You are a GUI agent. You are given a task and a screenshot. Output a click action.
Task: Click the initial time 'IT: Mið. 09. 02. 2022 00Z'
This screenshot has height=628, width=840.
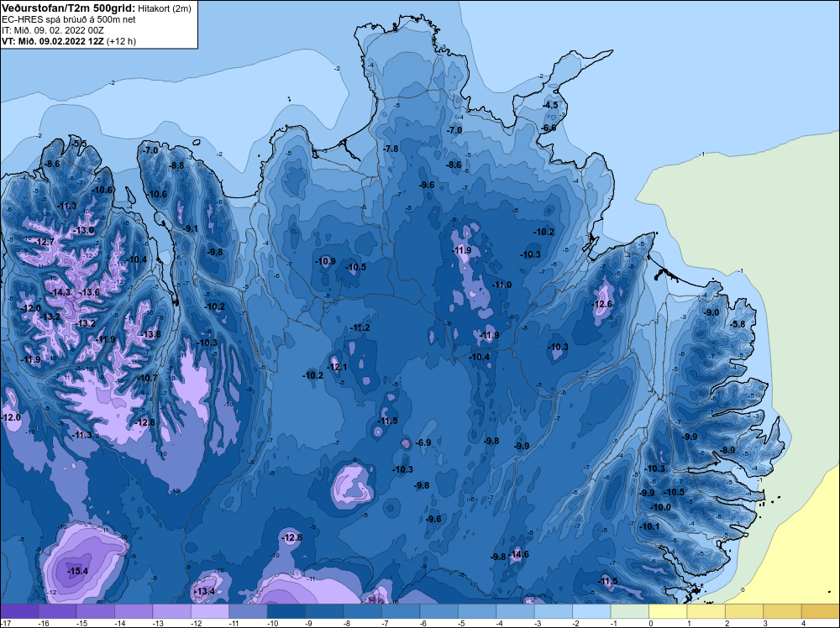(x=53, y=30)
